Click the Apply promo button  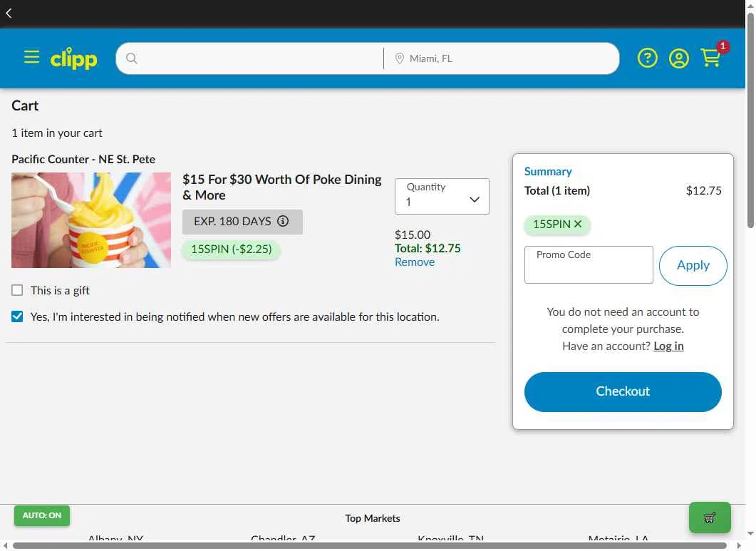click(693, 265)
